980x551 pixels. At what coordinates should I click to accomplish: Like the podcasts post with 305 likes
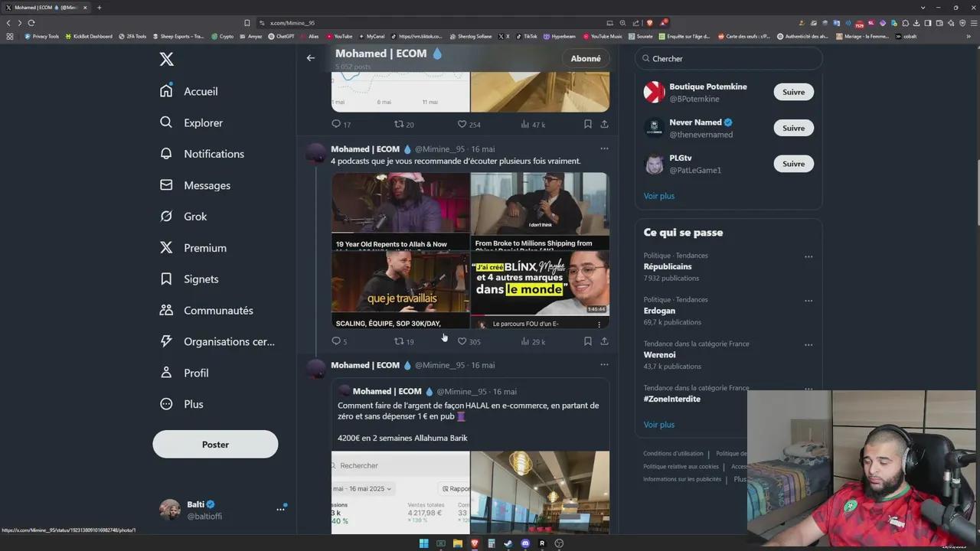[469, 341]
